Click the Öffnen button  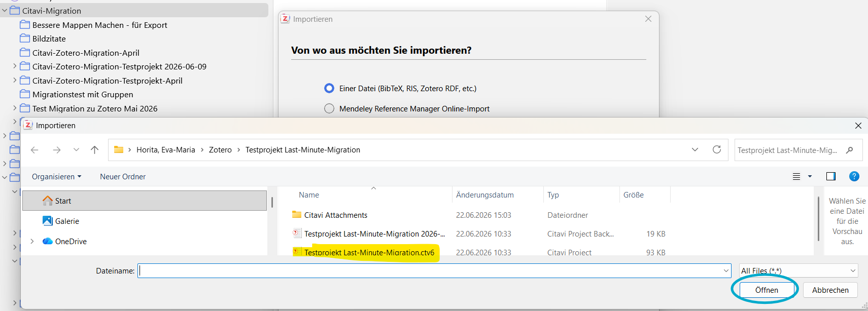(766, 290)
